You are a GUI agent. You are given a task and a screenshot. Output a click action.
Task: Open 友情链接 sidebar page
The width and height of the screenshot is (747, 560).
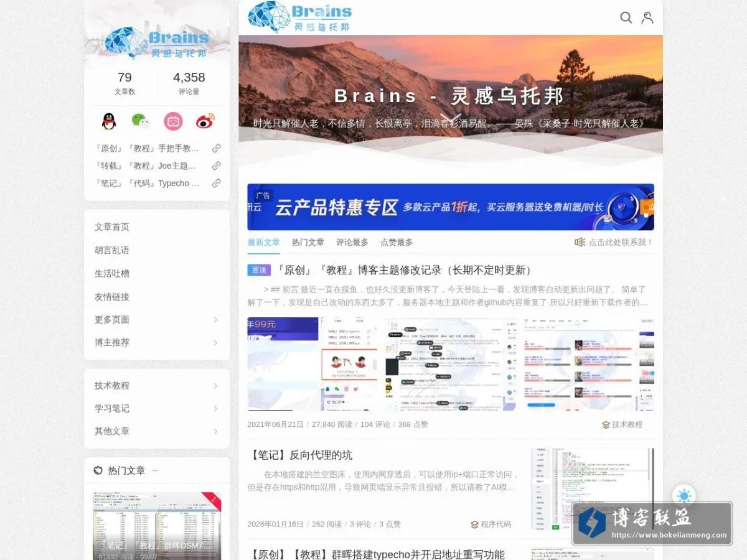112,297
